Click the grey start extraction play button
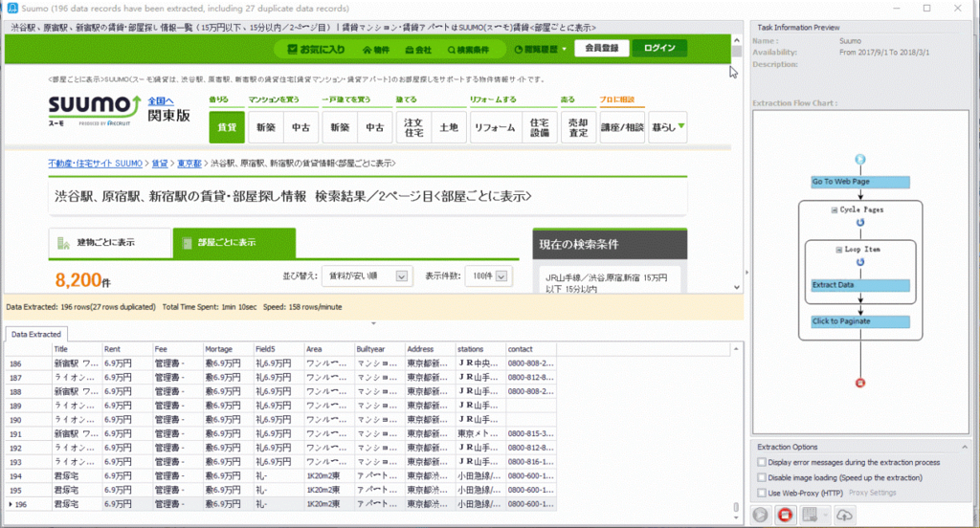This screenshot has height=528, width=980. click(x=761, y=515)
